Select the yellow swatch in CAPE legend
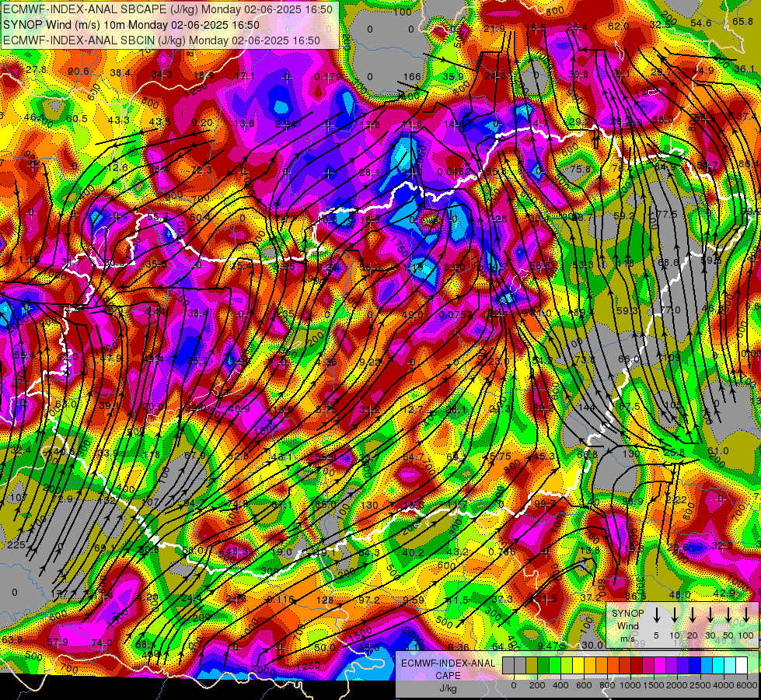 578,665
